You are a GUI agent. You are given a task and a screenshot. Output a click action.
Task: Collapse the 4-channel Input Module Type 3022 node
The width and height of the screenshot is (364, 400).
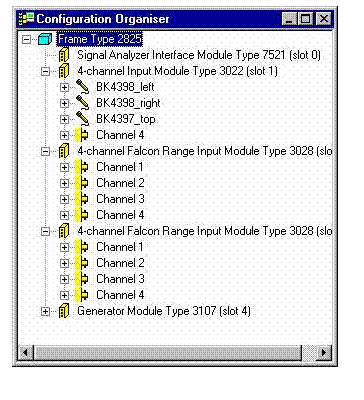point(45,71)
